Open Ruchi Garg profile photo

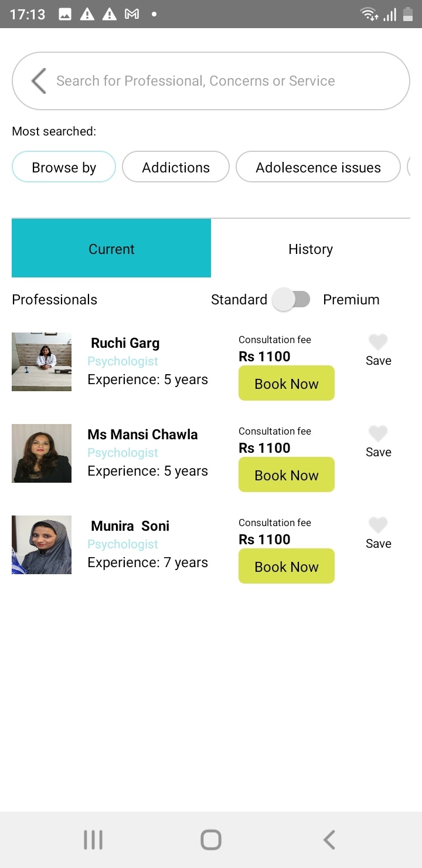(x=42, y=362)
